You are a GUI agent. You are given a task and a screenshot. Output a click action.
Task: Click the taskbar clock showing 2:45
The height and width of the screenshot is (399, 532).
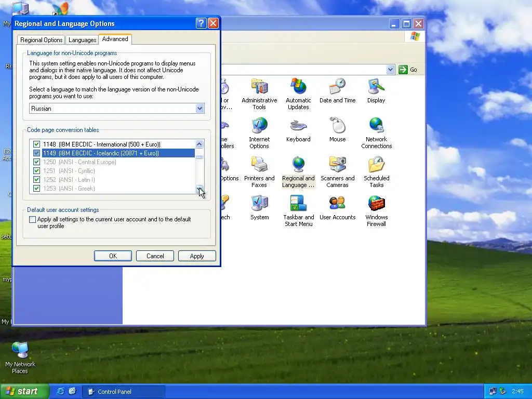tap(517, 391)
